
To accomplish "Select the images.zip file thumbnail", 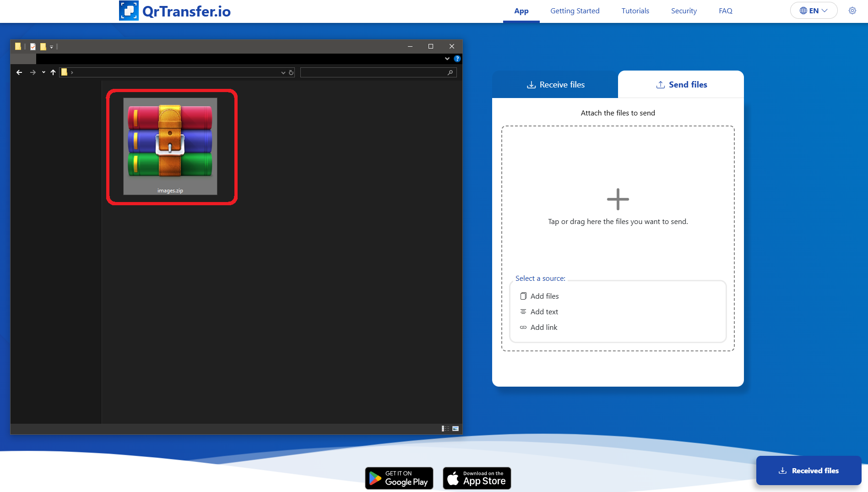I will click(x=170, y=146).
